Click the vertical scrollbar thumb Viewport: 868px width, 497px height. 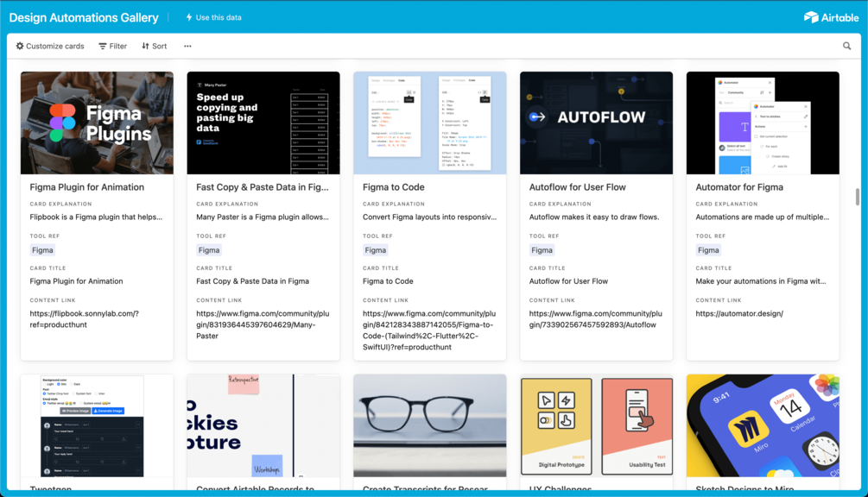point(857,197)
